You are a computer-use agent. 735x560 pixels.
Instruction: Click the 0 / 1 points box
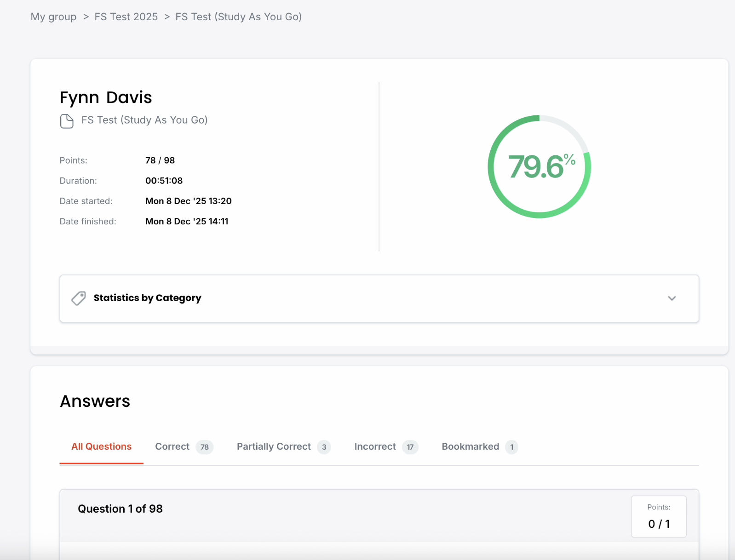pos(659,516)
